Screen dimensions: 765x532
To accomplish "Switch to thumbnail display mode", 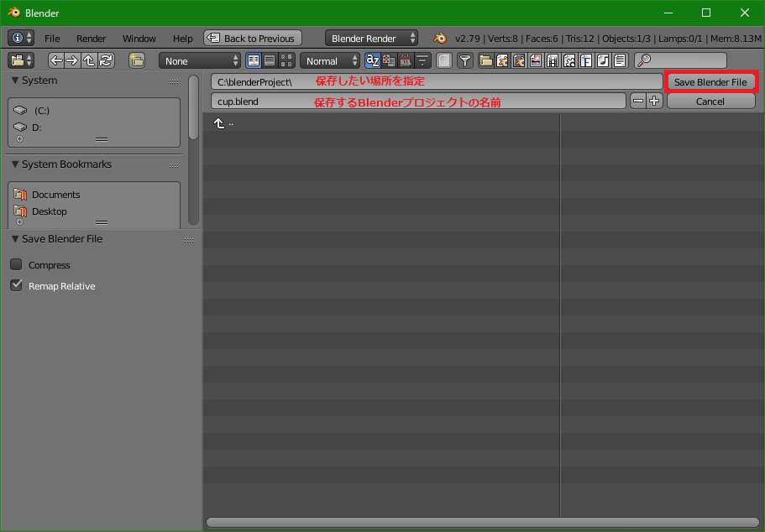I will [287, 61].
